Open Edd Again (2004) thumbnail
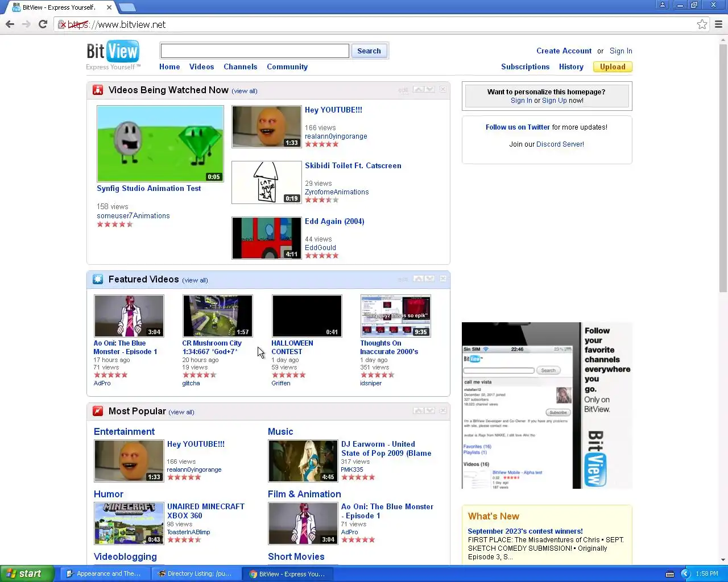The image size is (728, 582). tap(266, 238)
